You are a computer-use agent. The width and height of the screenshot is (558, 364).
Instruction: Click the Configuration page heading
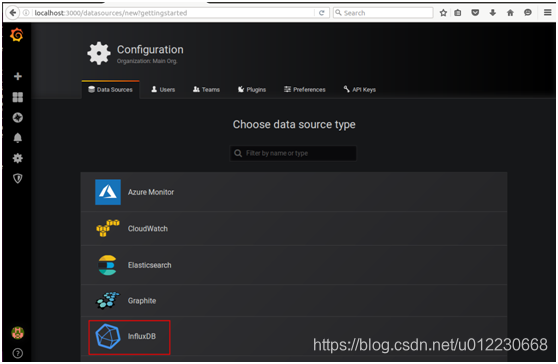tap(150, 49)
